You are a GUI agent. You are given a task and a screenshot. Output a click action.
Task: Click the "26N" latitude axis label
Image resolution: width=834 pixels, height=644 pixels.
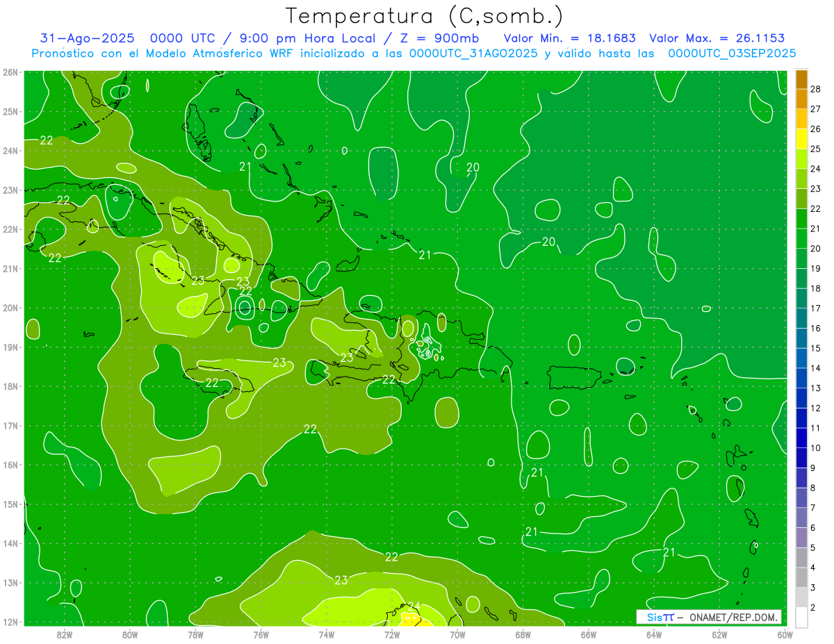tap(10, 72)
